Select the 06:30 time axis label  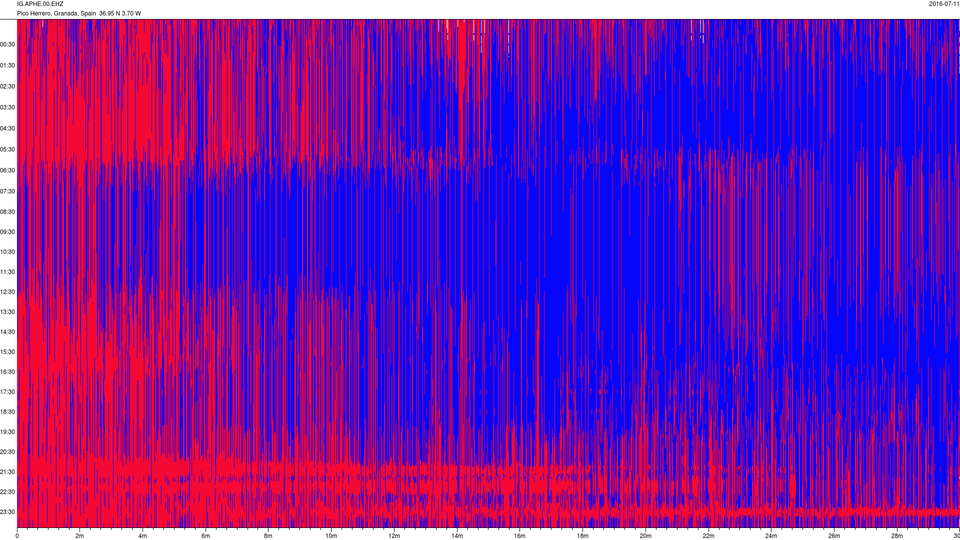[7, 171]
